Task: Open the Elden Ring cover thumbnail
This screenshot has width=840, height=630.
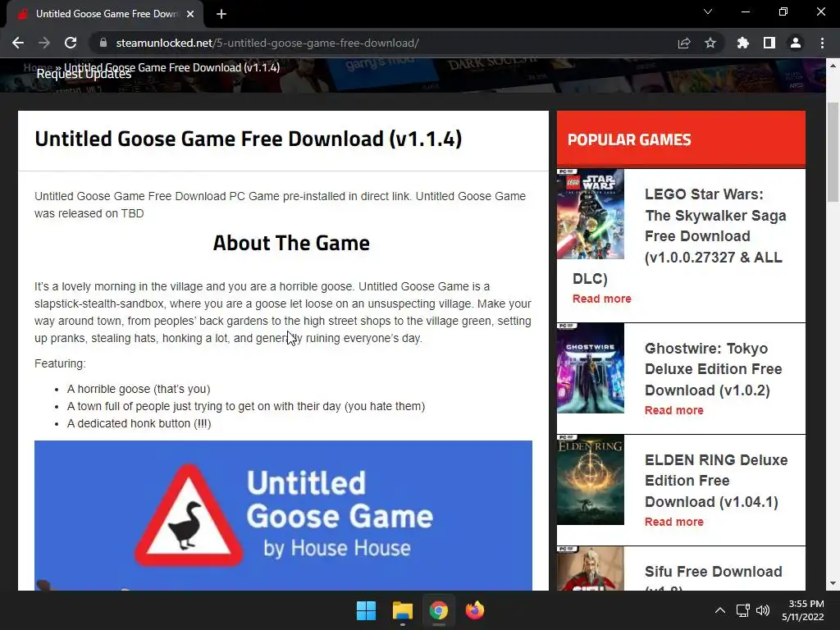Action: 591,479
